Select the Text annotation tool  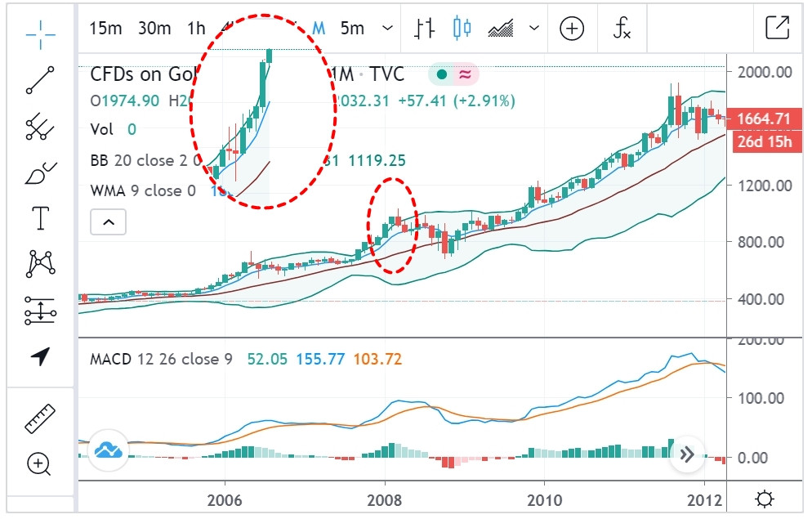click(x=39, y=218)
